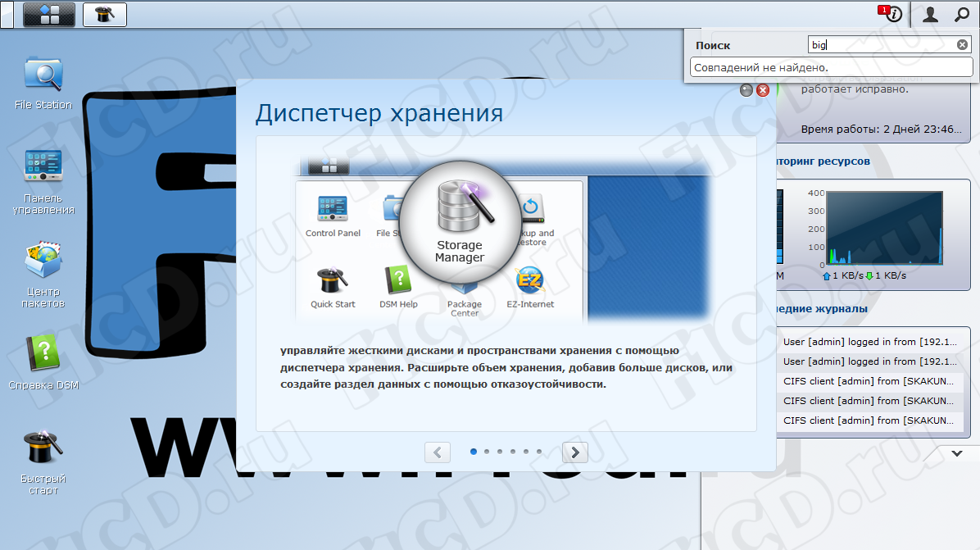Select sixth slide page dot
The width and height of the screenshot is (980, 550).
pyautogui.click(x=539, y=452)
